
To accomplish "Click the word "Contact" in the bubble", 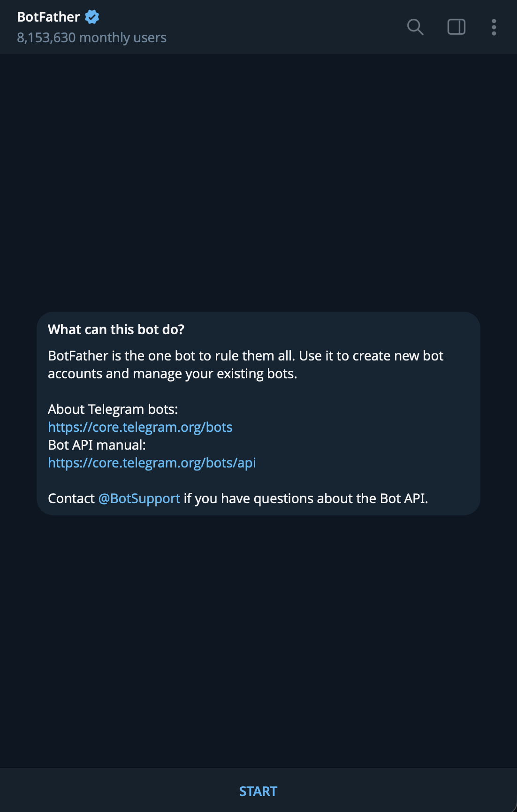I will [x=71, y=498].
